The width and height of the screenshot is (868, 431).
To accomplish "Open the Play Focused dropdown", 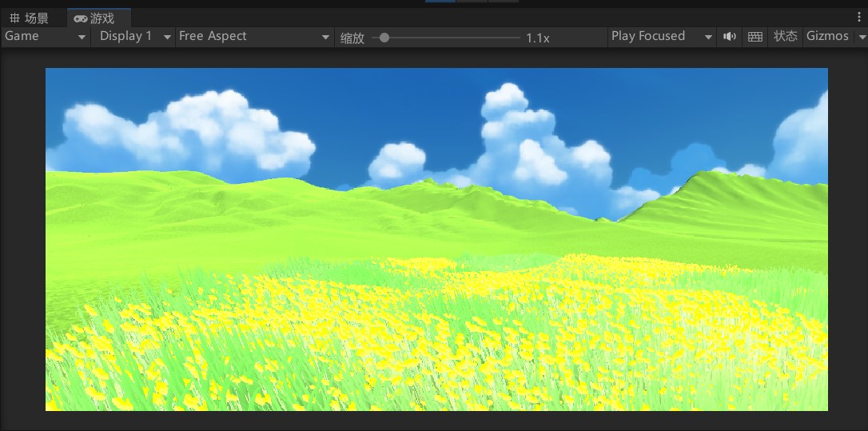I will click(x=662, y=37).
